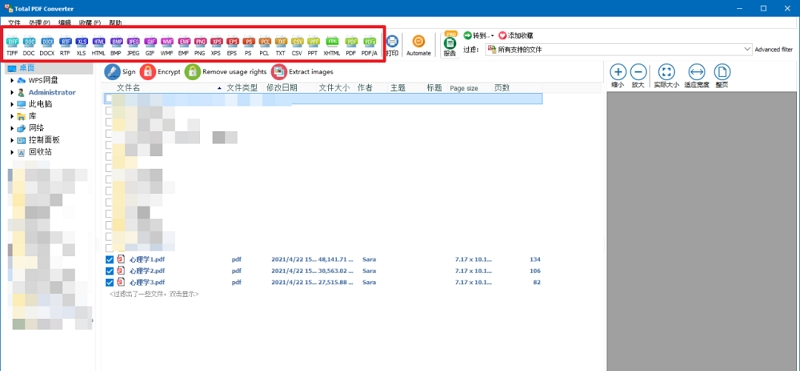Click Remove usage rights
Screen dimensions: 800x371
[x=226, y=72]
